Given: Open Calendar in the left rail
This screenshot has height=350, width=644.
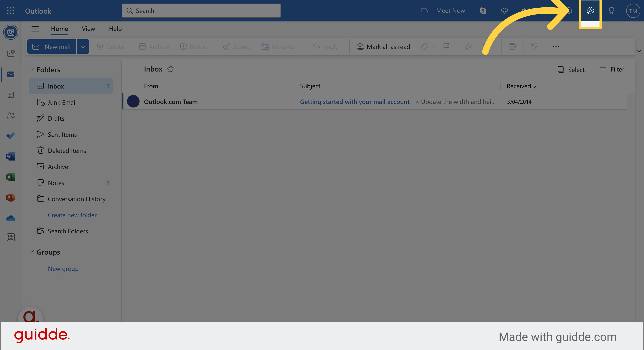Looking at the screenshot, I should [x=11, y=95].
